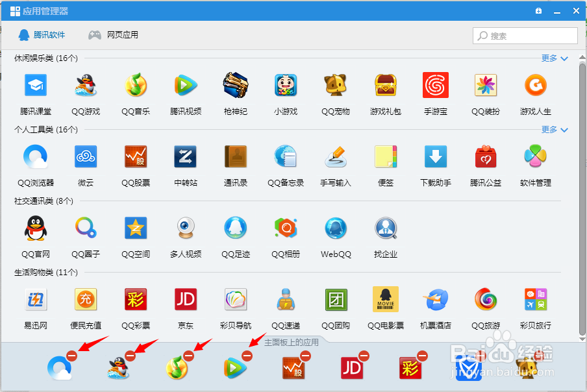Focus the 搜索 search box

click(x=525, y=36)
